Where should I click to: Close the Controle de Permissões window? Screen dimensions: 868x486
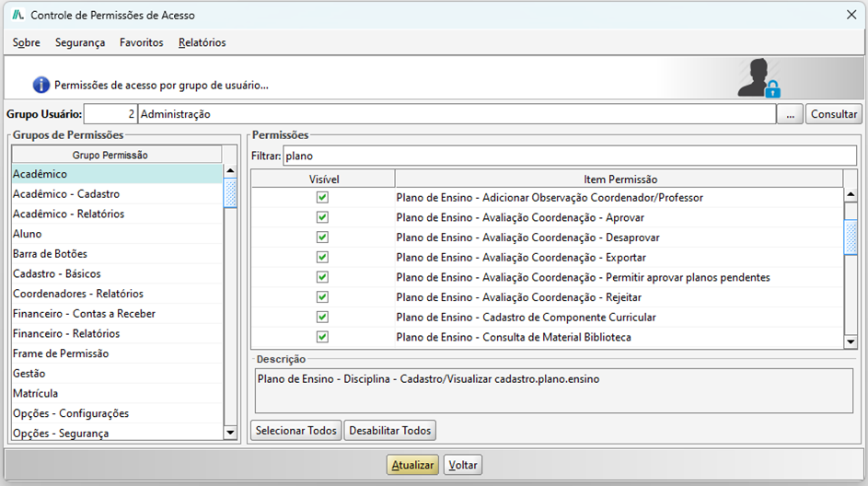coord(851,15)
